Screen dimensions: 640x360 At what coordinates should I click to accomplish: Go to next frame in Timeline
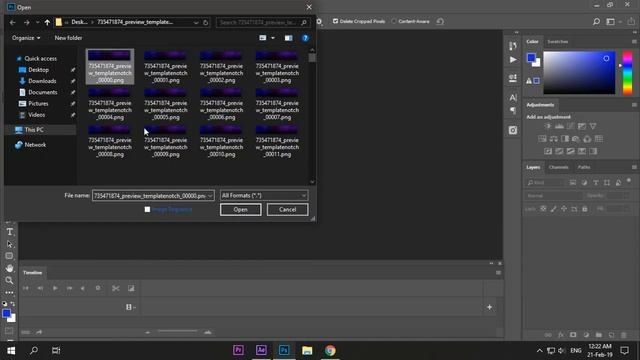(69, 288)
